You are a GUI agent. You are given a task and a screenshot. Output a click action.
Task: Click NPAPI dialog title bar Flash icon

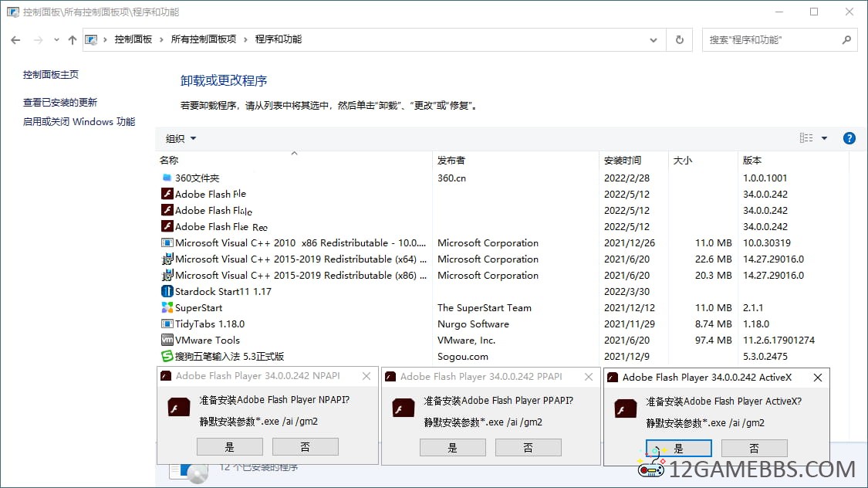pos(166,376)
